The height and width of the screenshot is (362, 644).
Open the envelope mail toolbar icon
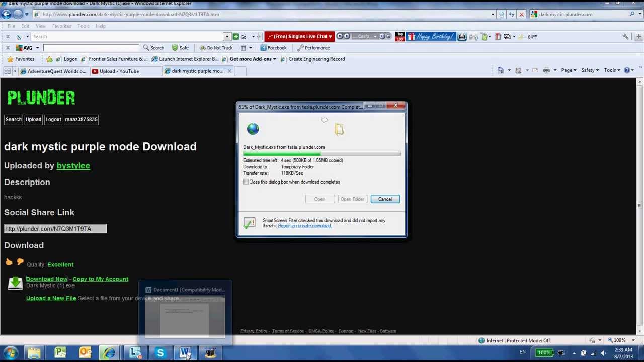(x=507, y=36)
